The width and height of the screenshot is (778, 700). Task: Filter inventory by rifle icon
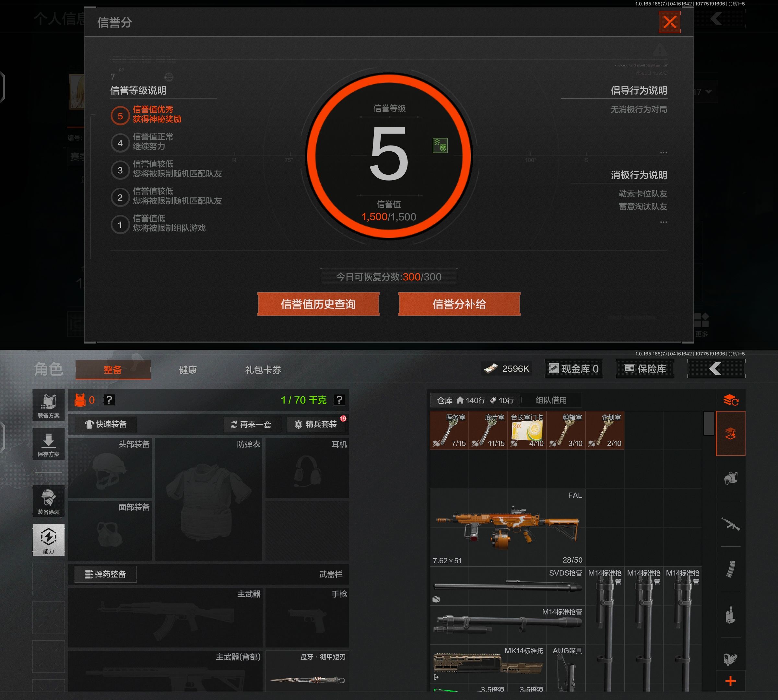click(x=730, y=524)
